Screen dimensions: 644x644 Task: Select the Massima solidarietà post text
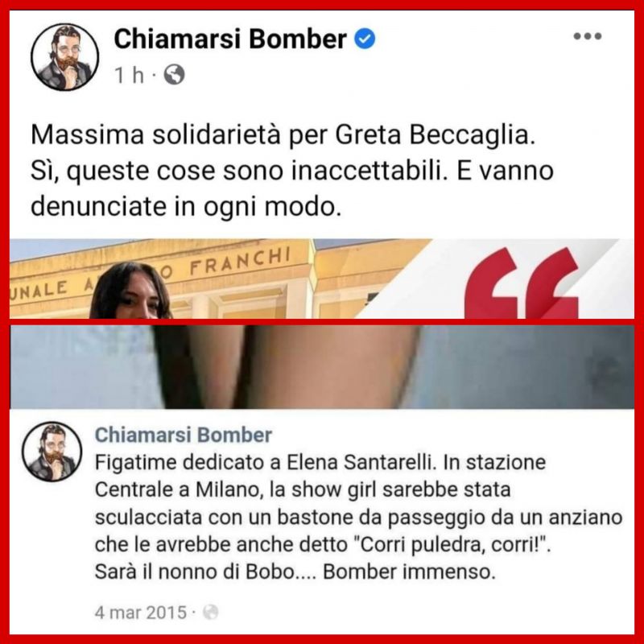(x=292, y=171)
